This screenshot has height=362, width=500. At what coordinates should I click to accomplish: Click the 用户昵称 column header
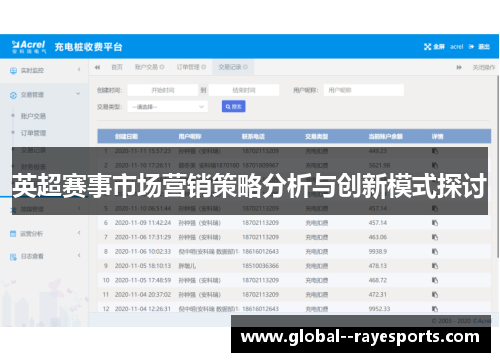tap(190, 137)
